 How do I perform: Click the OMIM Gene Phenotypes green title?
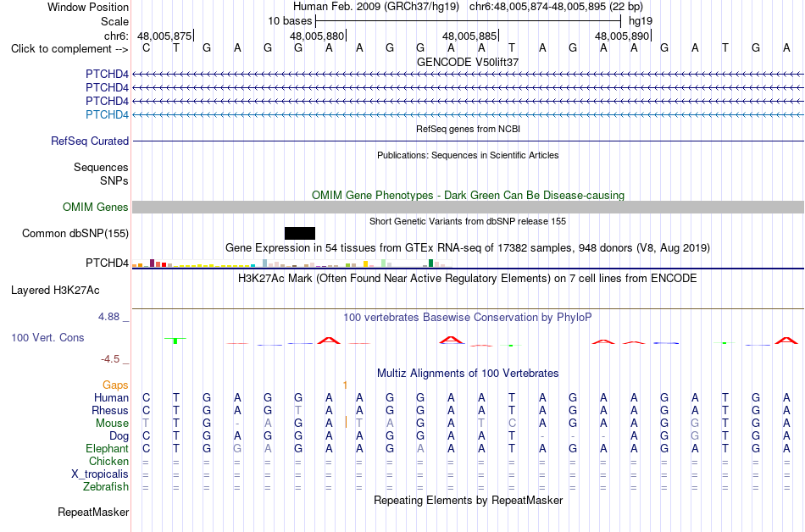[469, 196]
